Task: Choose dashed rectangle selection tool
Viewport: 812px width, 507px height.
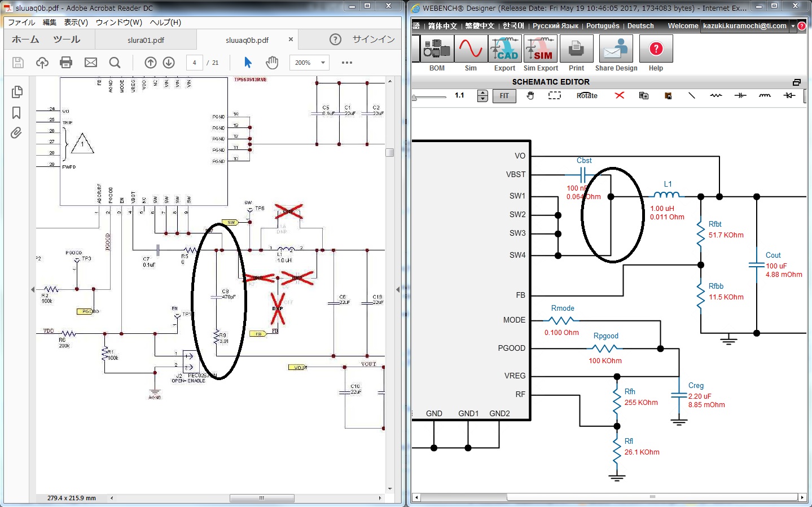Action: tap(555, 96)
